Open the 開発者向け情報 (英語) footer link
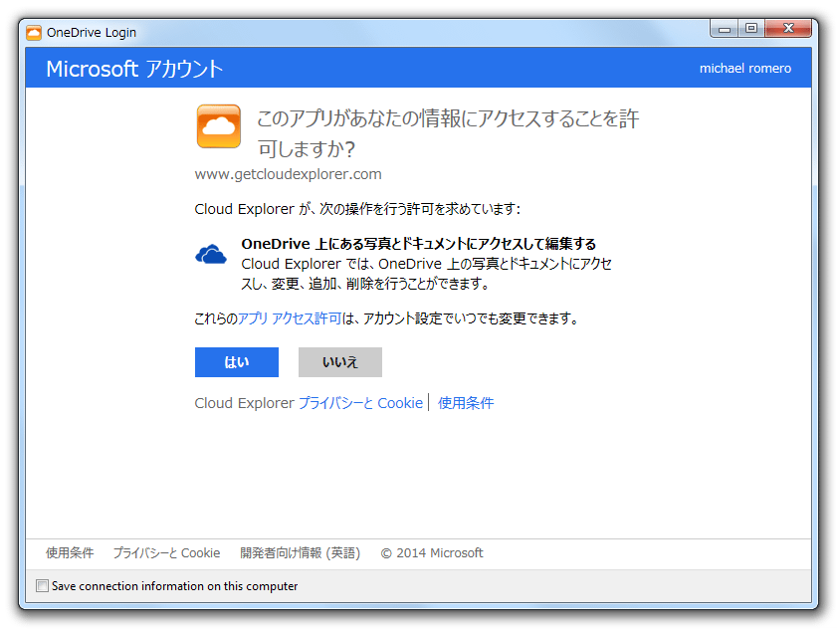 [x=300, y=552]
